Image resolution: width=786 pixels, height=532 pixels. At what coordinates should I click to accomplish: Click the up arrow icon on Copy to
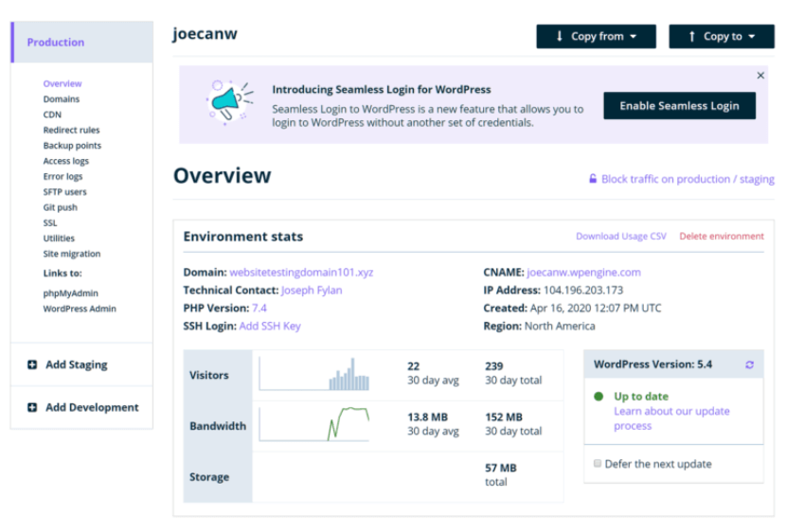tap(691, 36)
